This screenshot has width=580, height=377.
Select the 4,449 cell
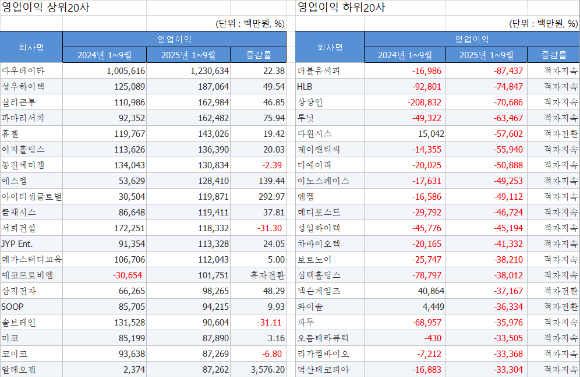click(x=405, y=307)
